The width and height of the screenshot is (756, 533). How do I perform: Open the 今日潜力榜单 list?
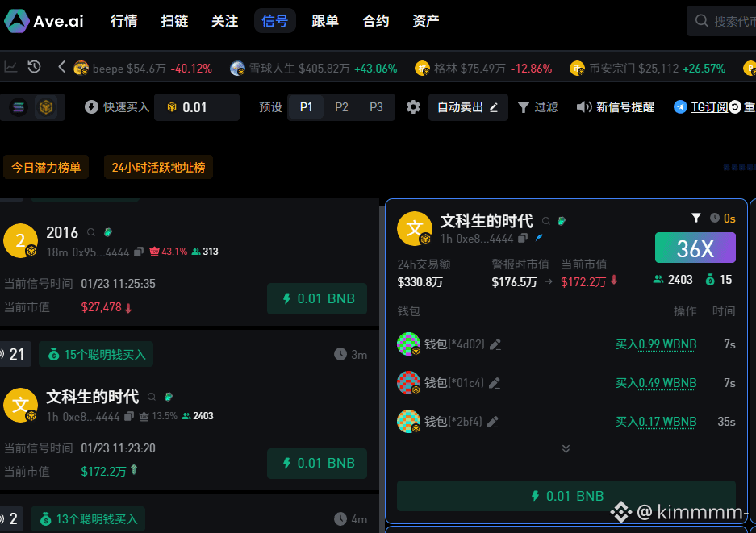[x=46, y=167]
